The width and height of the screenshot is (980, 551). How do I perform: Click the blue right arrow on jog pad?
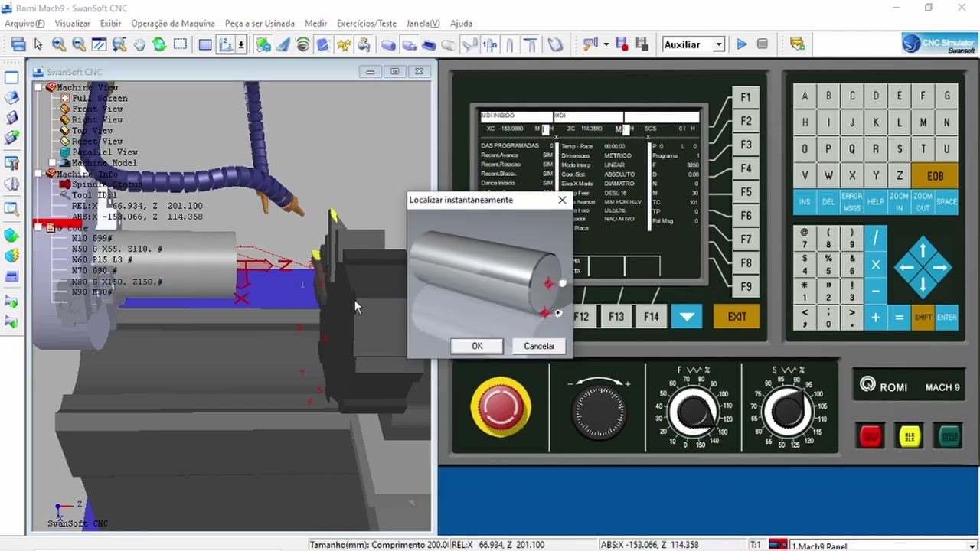939,268
